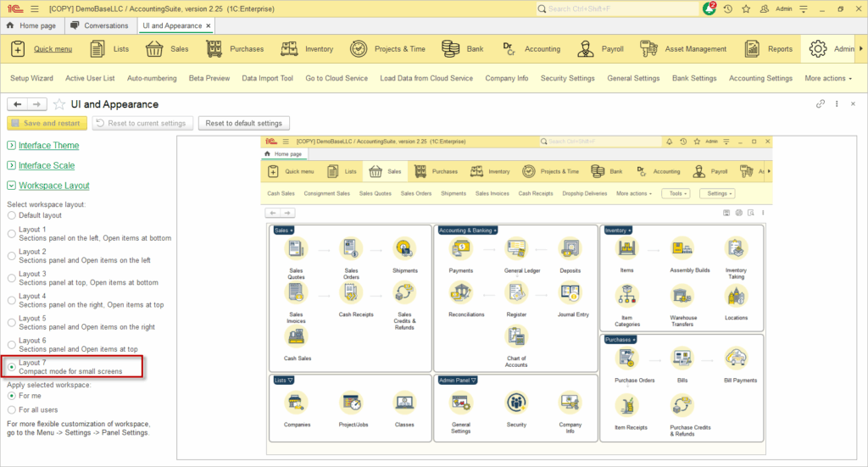Screen dimensions: 868x467
Task: Expand the Interface Scale section
Action: point(11,165)
